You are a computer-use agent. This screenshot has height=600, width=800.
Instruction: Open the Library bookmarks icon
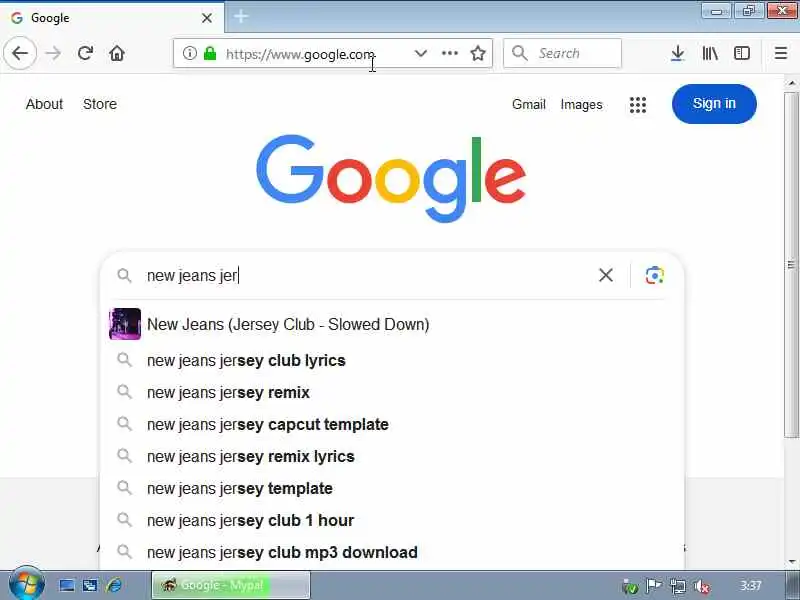coord(710,53)
